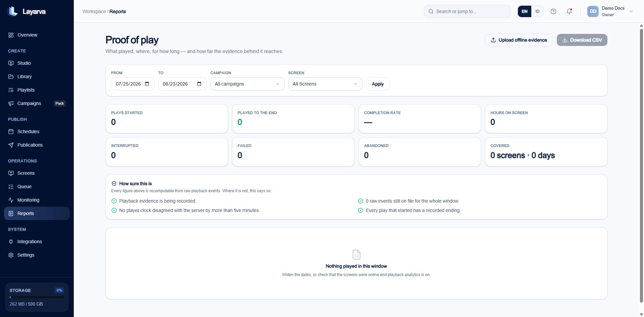Open Studio from the sidebar
Screen dimensions: 644x317
click(x=37, y=63)
